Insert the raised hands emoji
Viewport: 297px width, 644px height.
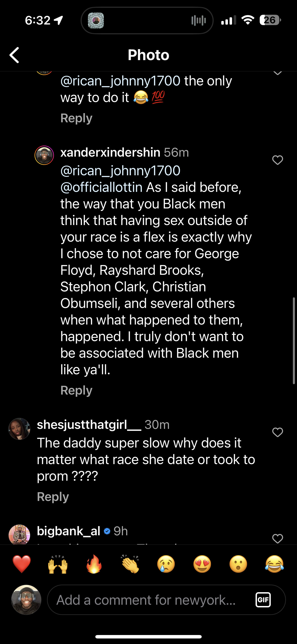(58, 564)
